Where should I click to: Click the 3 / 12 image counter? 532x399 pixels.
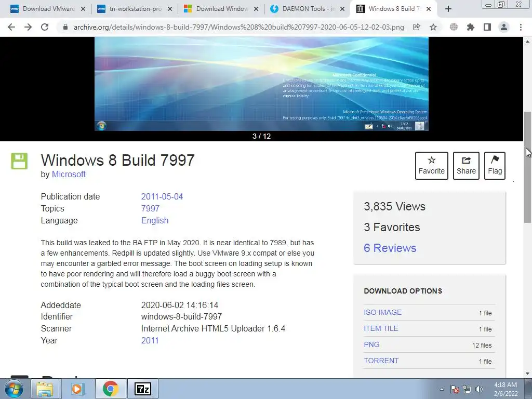(x=262, y=136)
